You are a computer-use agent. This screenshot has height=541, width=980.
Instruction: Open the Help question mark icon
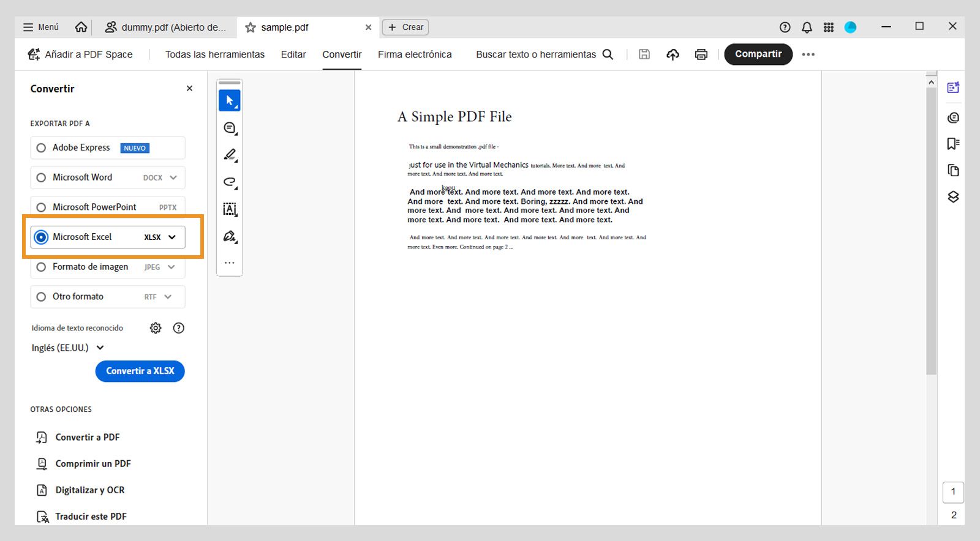tap(785, 27)
